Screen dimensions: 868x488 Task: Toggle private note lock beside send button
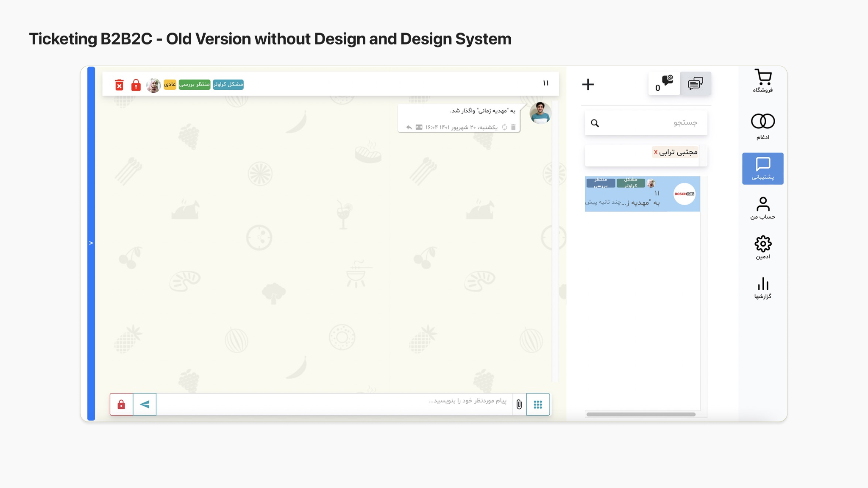(121, 404)
